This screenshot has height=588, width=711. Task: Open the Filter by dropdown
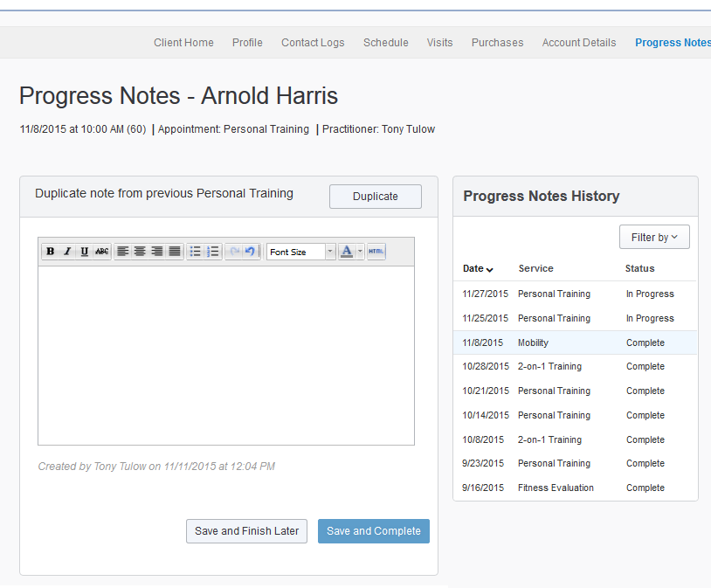point(654,237)
